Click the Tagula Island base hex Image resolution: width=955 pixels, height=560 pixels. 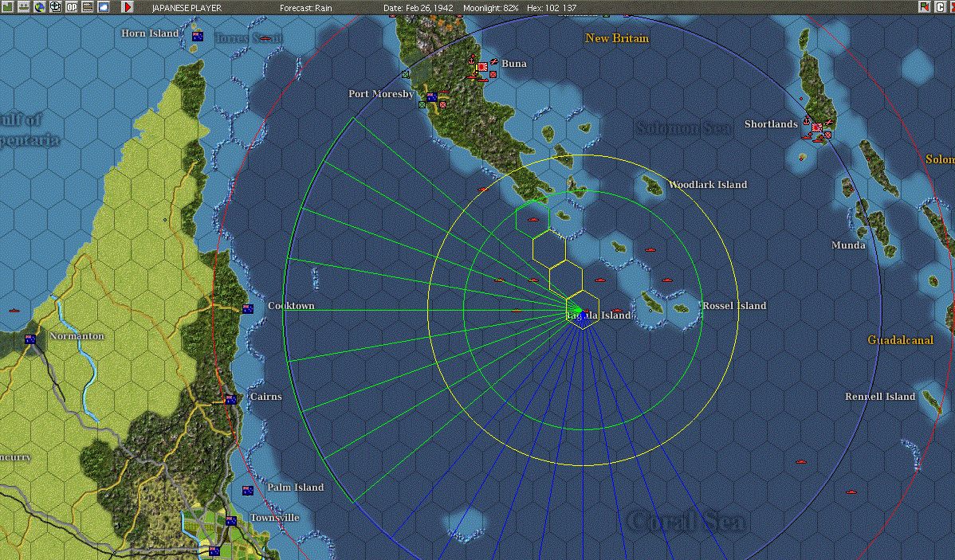(583, 311)
